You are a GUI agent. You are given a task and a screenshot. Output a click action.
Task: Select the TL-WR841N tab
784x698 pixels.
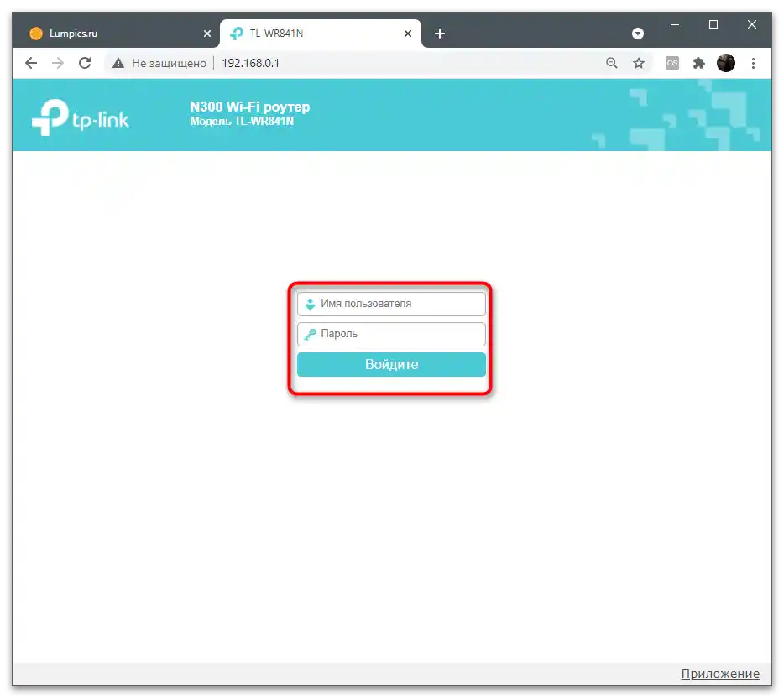320,34
